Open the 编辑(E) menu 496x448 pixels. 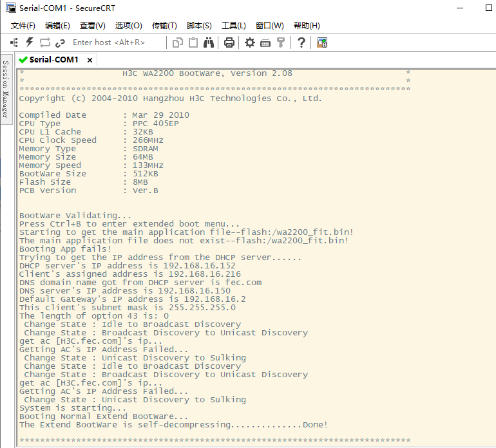point(57,26)
